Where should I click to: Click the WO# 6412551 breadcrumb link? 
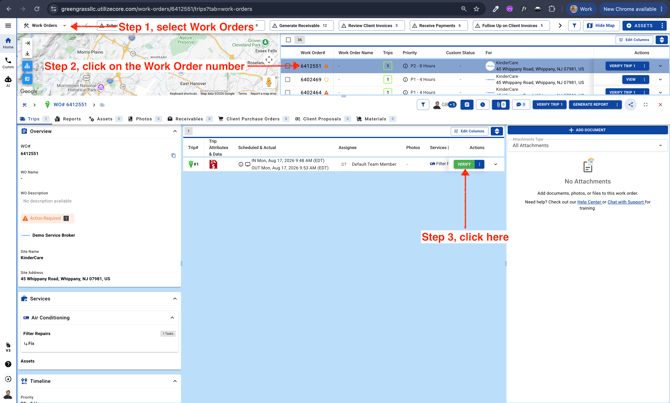(x=70, y=105)
